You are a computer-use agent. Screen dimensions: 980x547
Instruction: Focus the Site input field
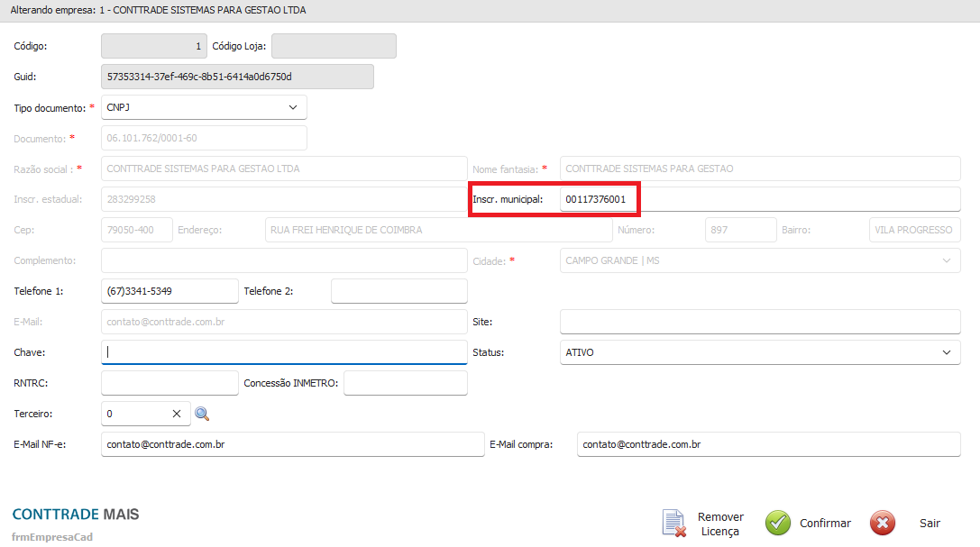[760, 322]
